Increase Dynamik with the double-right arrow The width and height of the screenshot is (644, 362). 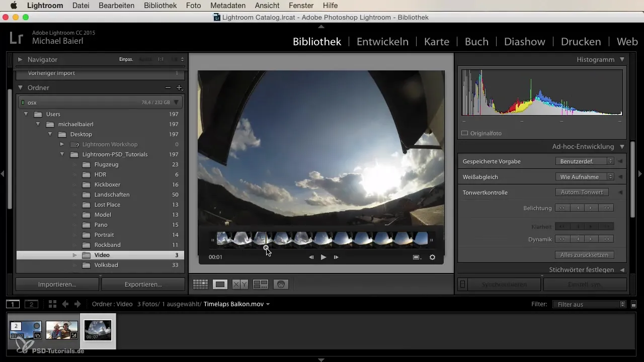tap(607, 239)
